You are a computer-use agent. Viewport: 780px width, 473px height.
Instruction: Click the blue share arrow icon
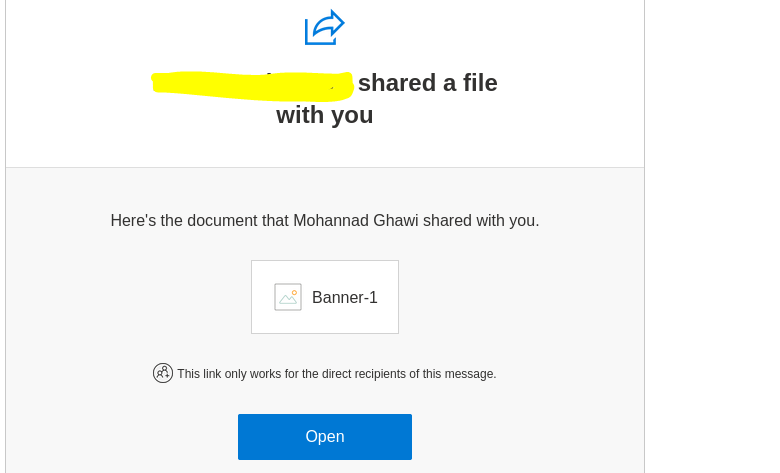324,28
